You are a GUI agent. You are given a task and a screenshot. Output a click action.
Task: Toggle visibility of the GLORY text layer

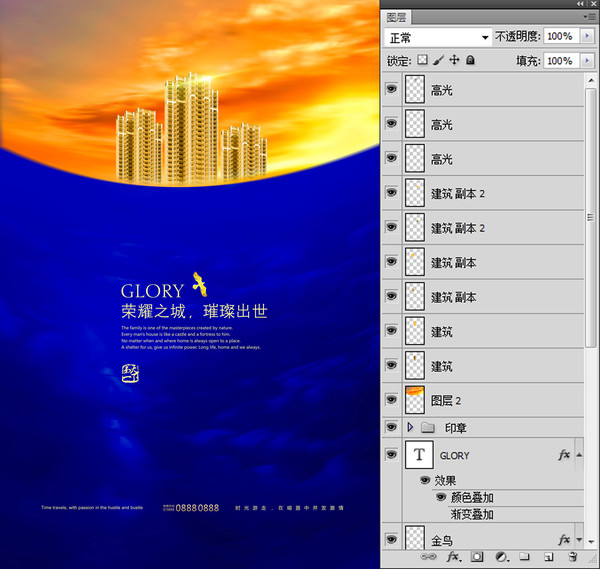tap(391, 454)
